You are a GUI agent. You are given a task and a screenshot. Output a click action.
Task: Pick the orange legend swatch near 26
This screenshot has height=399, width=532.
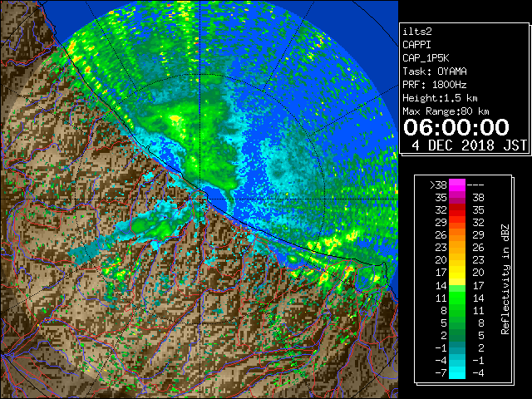point(457,234)
